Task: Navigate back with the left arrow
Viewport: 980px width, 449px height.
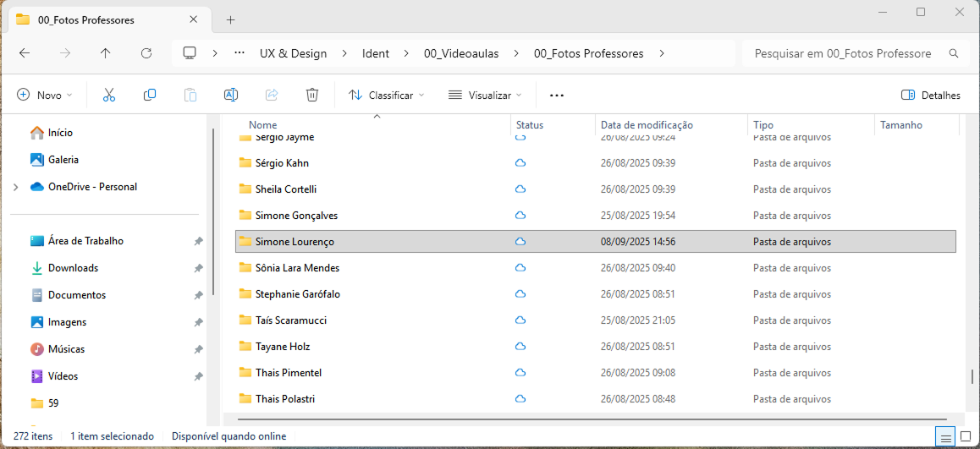Action: (25, 53)
